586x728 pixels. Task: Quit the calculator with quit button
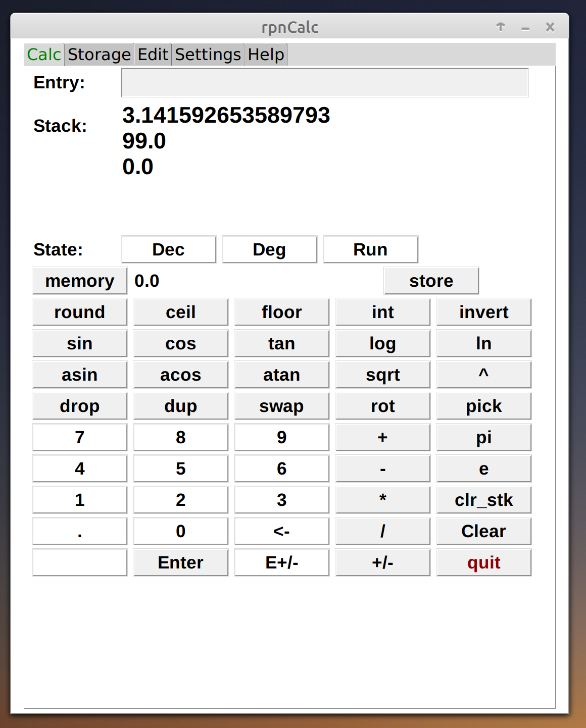pyautogui.click(x=483, y=562)
